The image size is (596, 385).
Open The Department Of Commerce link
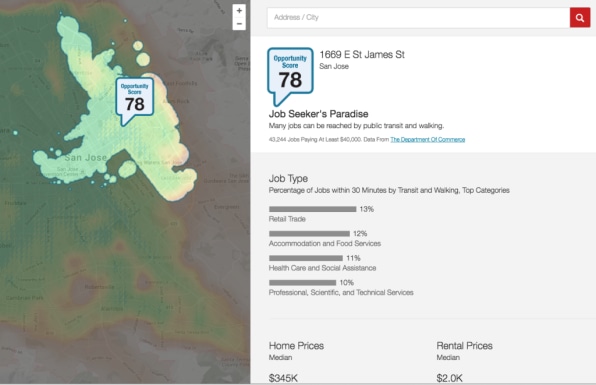pos(428,139)
